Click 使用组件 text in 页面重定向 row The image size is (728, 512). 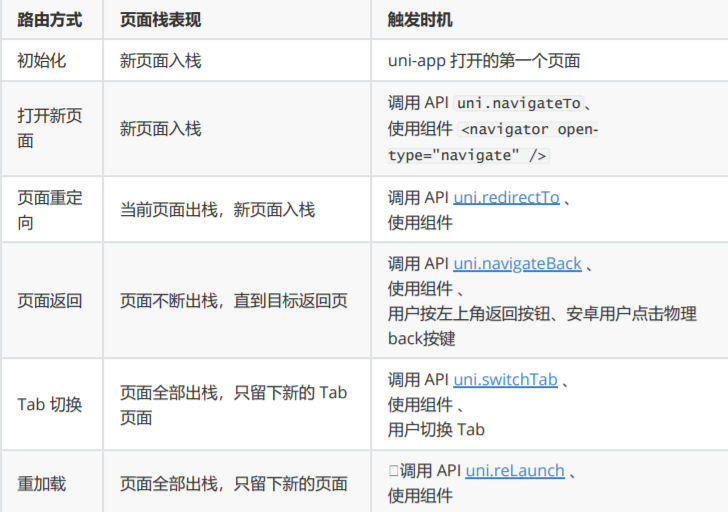coord(420,223)
